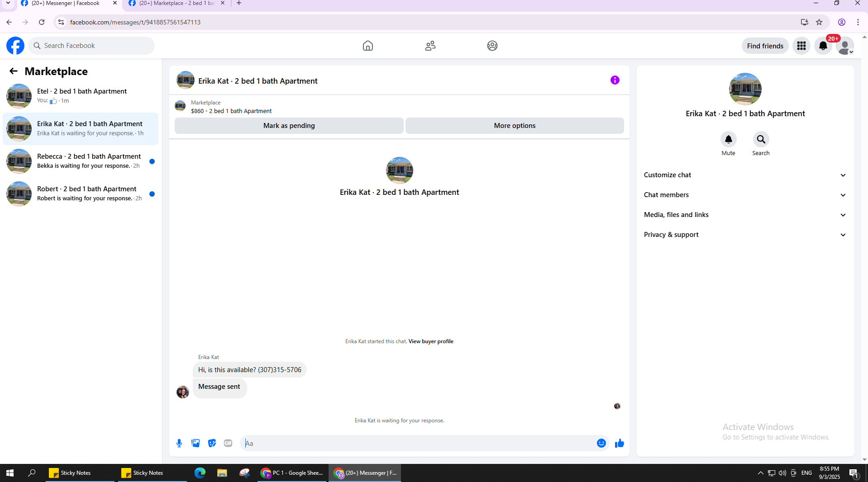The width and height of the screenshot is (868, 482).
Task: Open the Groups icon in top navigation
Action: [x=492, y=46]
